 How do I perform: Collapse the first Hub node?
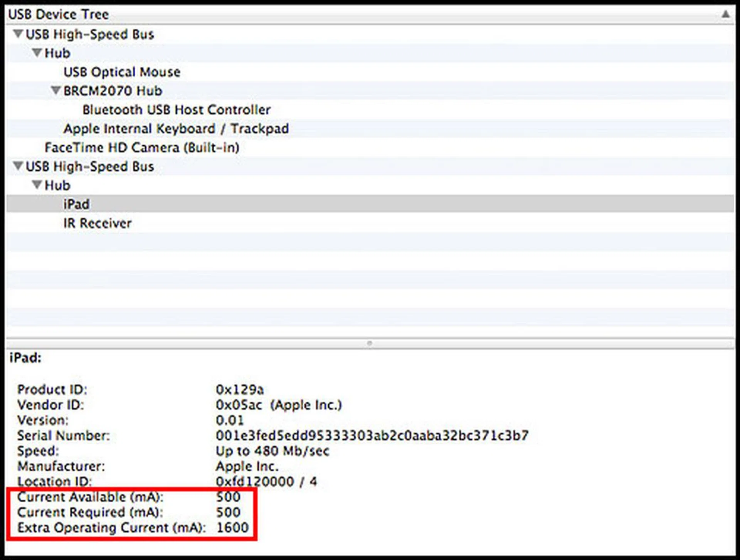(x=37, y=53)
